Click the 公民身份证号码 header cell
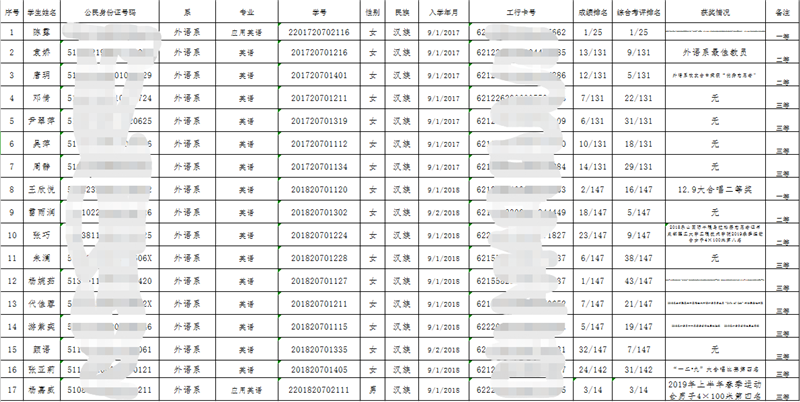This screenshot has height=402, width=800. [110, 12]
